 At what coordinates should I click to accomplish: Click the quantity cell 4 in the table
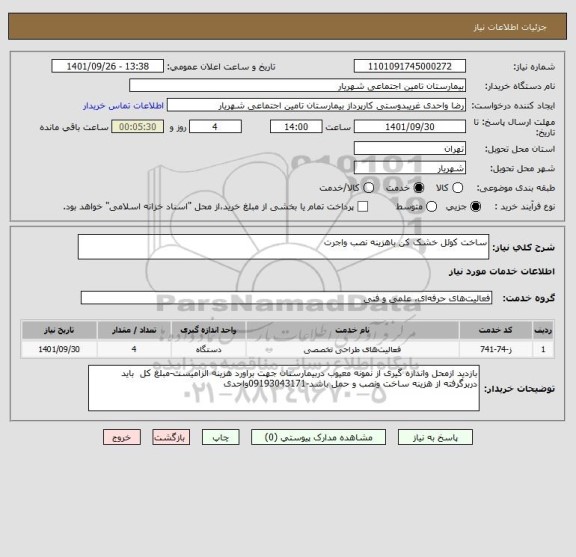pyautogui.click(x=134, y=349)
